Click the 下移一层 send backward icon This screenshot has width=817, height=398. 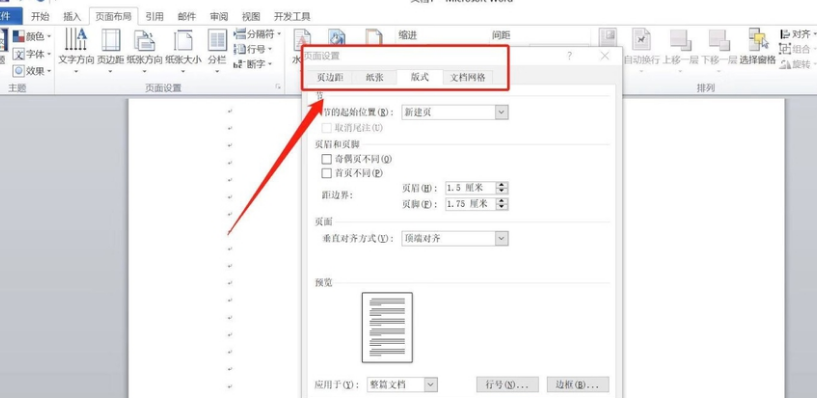tap(719, 40)
